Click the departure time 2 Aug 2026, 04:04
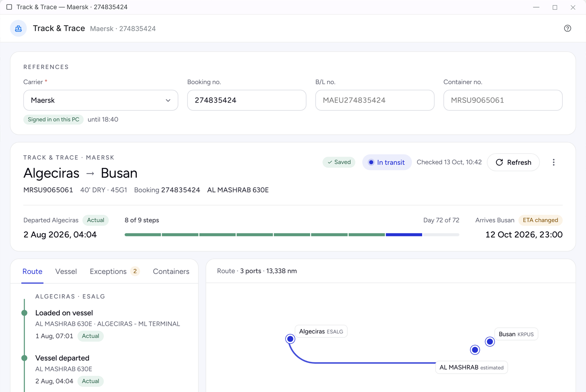The image size is (586, 392). click(60, 235)
